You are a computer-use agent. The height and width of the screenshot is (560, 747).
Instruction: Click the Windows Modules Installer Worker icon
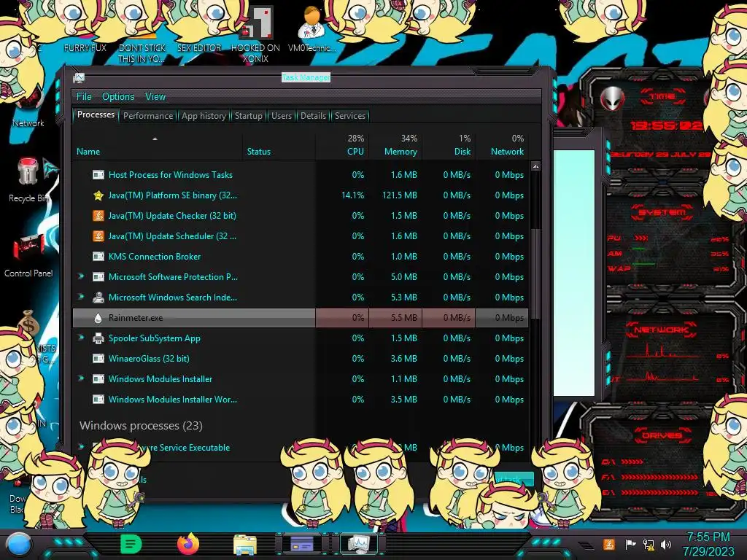(98, 400)
